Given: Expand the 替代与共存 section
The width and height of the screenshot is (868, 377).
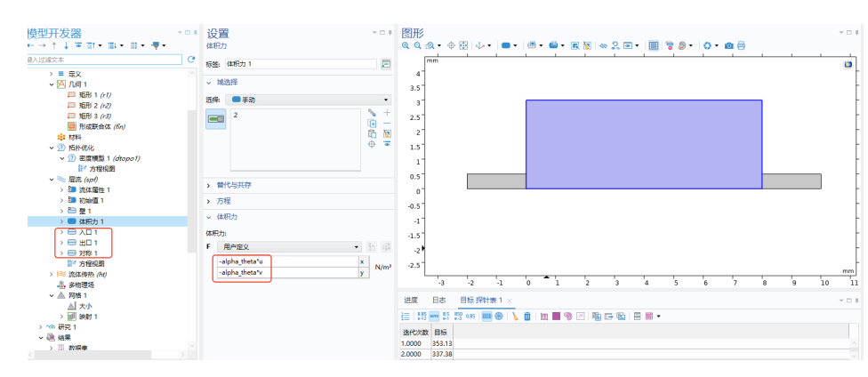Looking at the screenshot, I should pos(209,185).
